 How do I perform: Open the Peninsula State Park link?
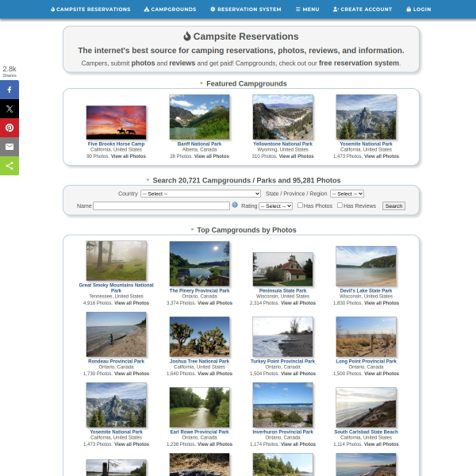click(x=282, y=290)
